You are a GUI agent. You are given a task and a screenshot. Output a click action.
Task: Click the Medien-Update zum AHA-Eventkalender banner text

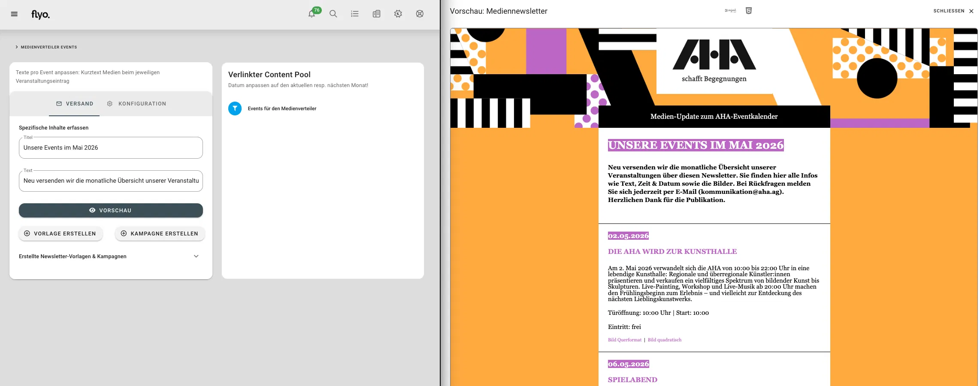(x=714, y=116)
